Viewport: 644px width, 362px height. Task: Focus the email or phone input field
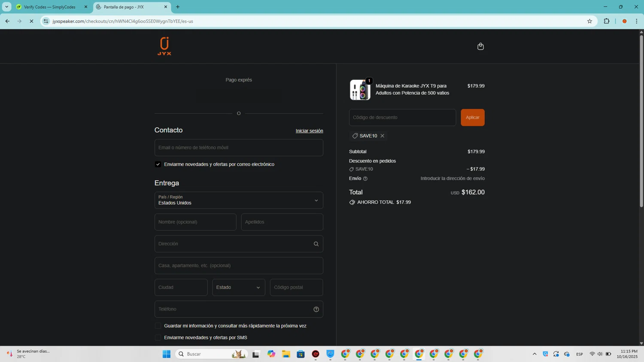click(x=239, y=148)
